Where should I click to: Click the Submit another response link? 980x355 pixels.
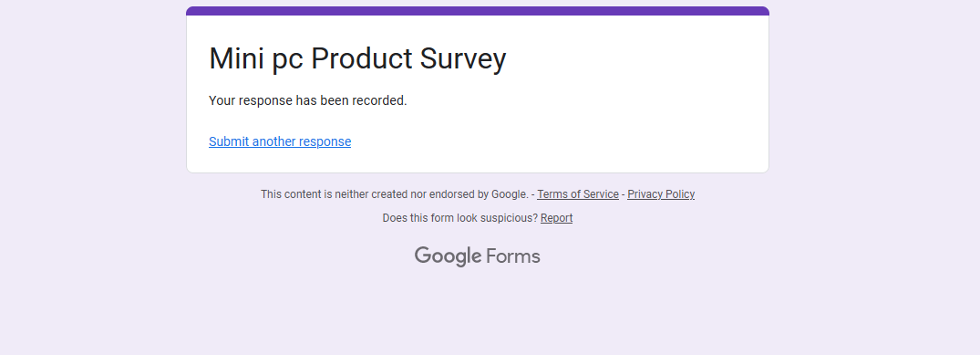[280, 141]
